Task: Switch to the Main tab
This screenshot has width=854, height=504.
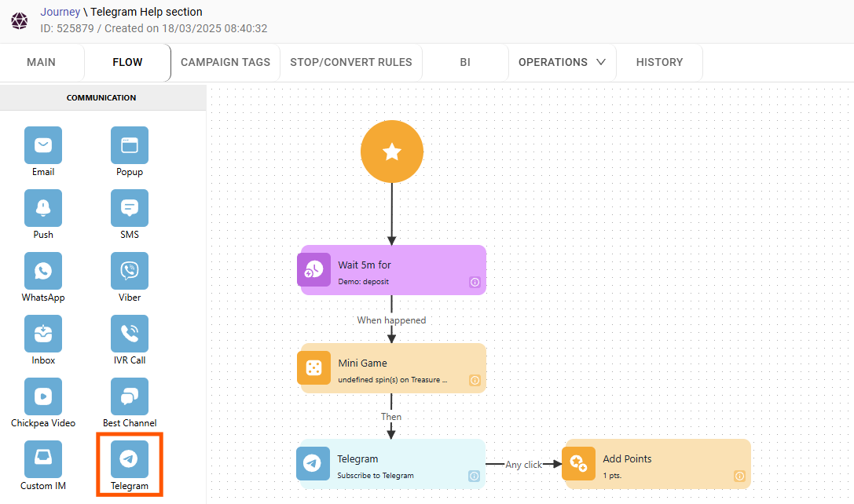Action: point(41,62)
